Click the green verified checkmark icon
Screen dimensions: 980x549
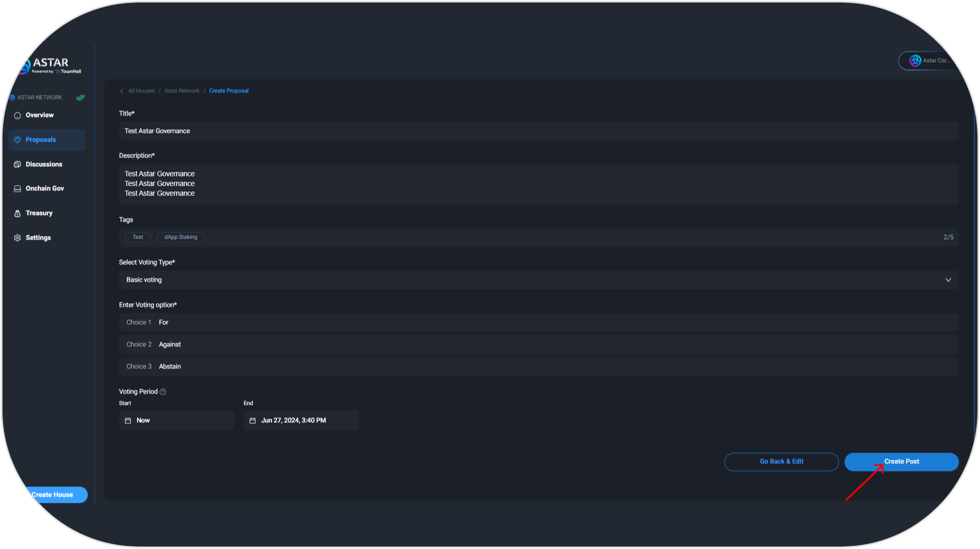click(x=81, y=97)
